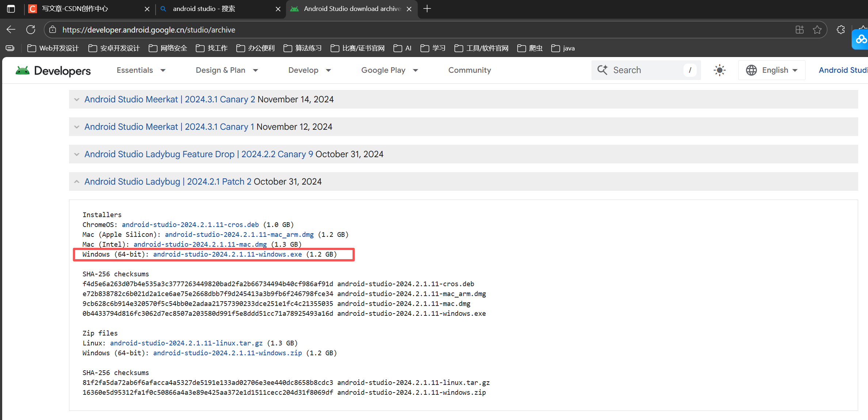Close the Android Studio download archive tab
This screenshot has height=420, width=868.
pyautogui.click(x=409, y=9)
